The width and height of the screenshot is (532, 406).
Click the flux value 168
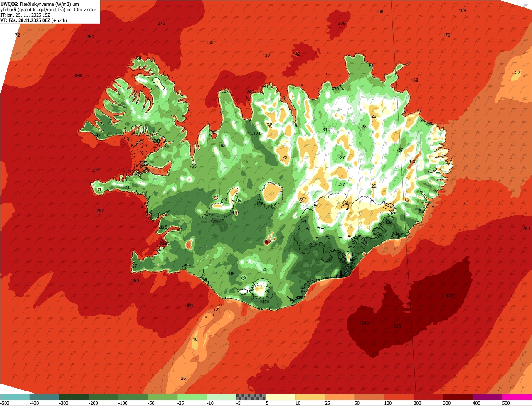(x=414, y=80)
